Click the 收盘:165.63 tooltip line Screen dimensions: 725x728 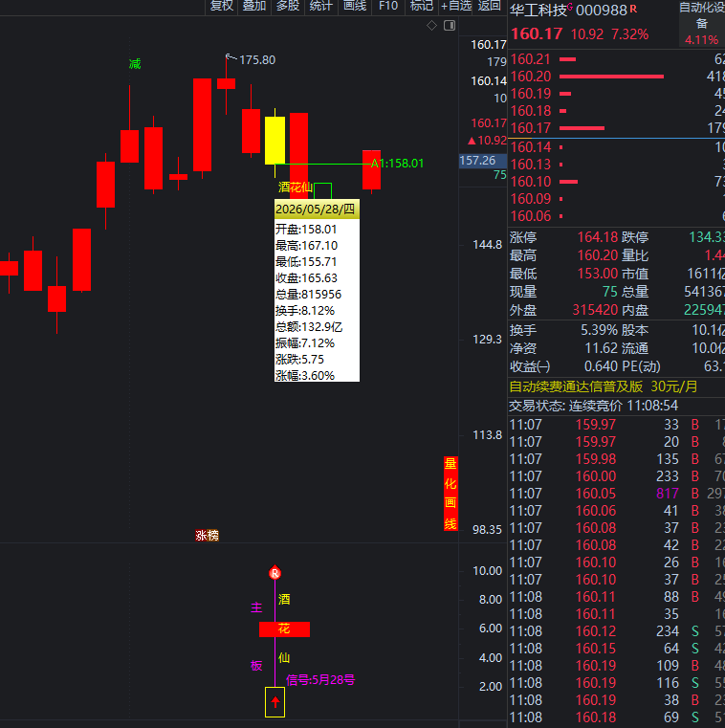coord(306,278)
